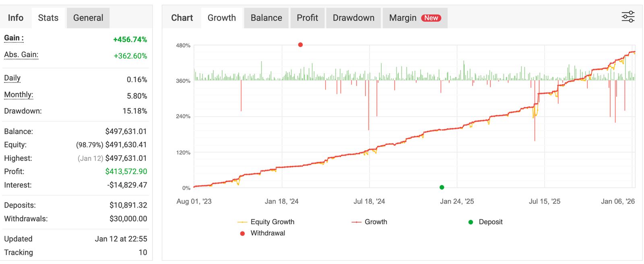Viewport: 644px width, 264px height.
Task: Click the red New badge
Action: click(x=431, y=18)
